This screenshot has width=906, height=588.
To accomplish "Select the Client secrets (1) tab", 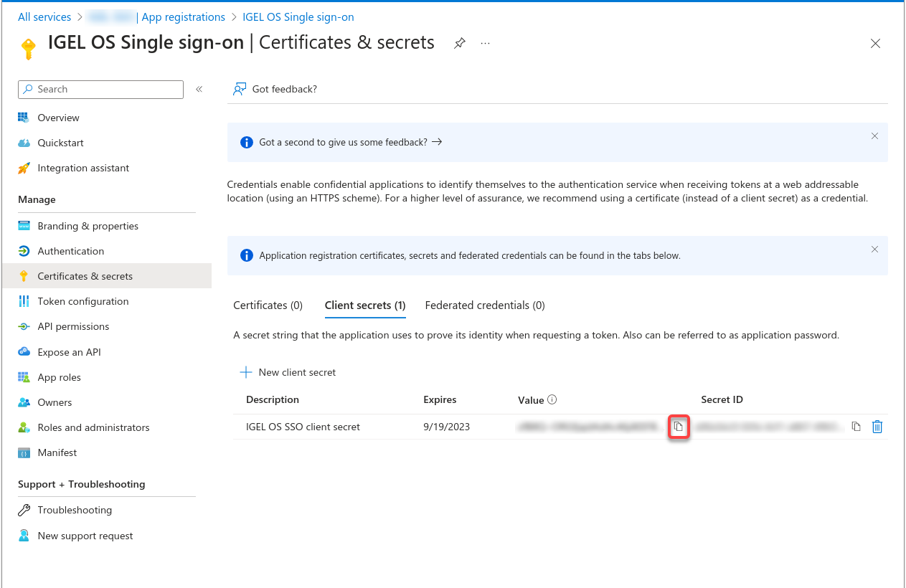I will click(365, 305).
